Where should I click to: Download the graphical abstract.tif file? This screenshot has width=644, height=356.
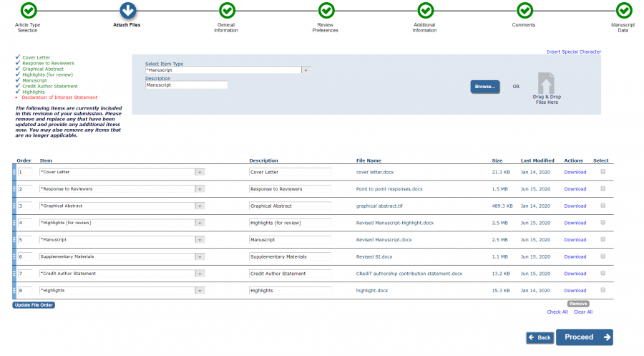[575, 206]
